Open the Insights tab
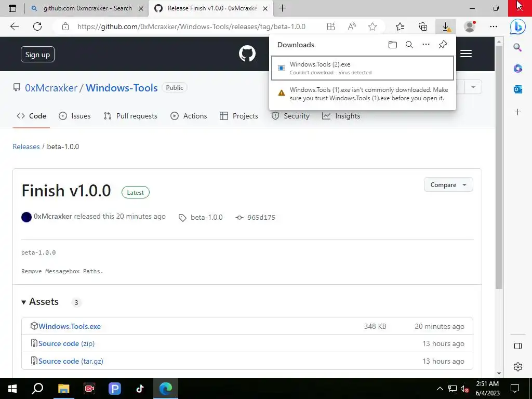 pyautogui.click(x=341, y=116)
